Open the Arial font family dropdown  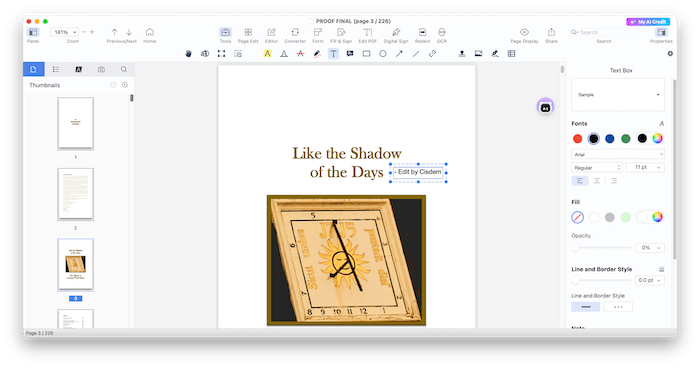coord(618,154)
